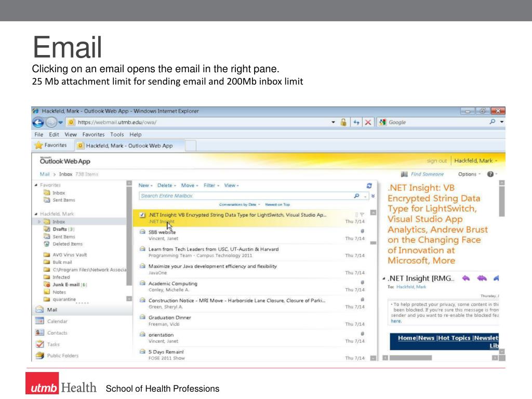Click the Help question mark icon

tap(490, 174)
